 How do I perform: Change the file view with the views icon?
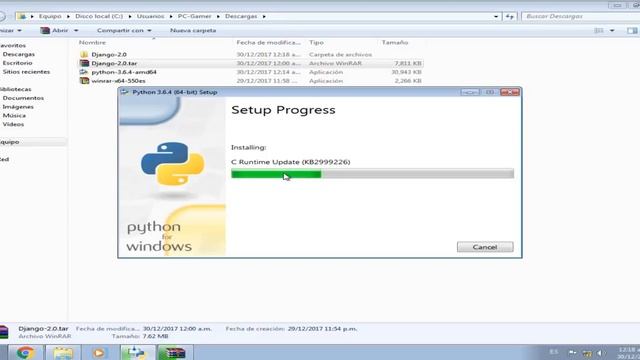pos(599,31)
